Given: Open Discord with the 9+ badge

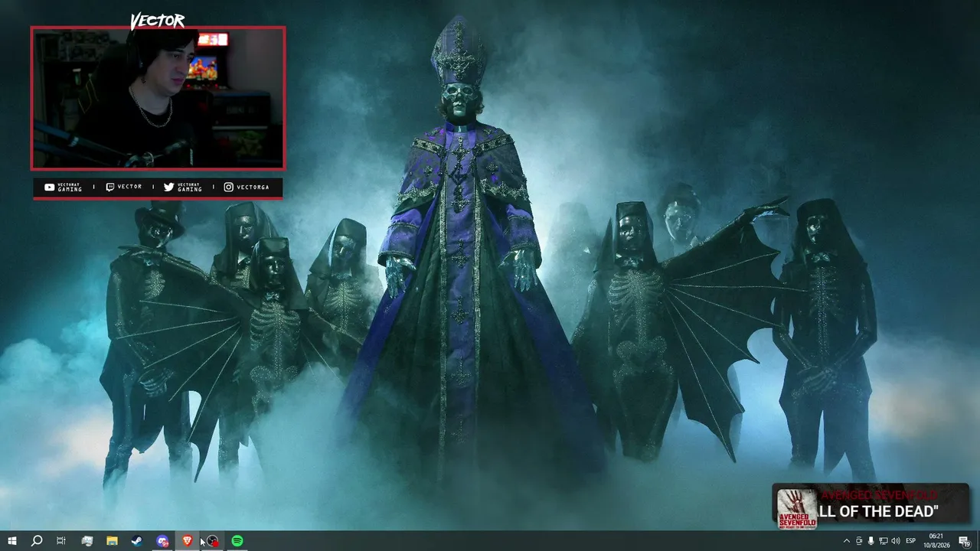Looking at the screenshot, I should 162,541.
